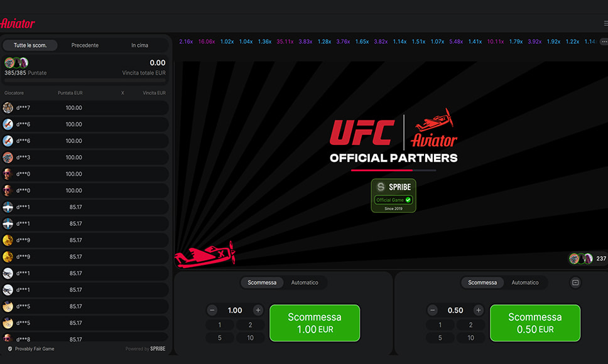Switch to the In cima tab
This screenshot has width=608, height=364.
pyautogui.click(x=139, y=46)
